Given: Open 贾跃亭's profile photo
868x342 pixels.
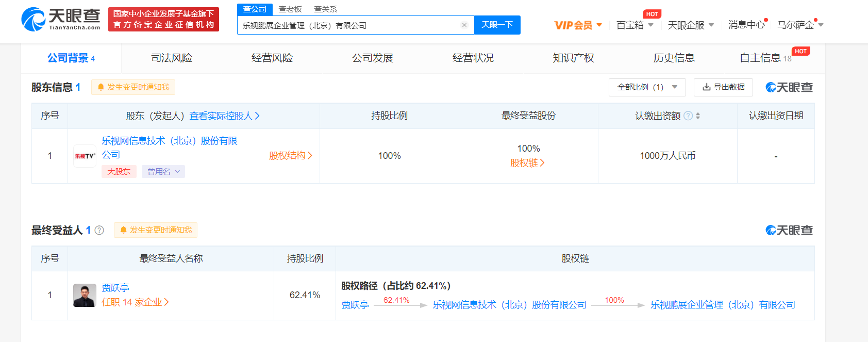Looking at the screenshot, I should [x=85, y=295].
